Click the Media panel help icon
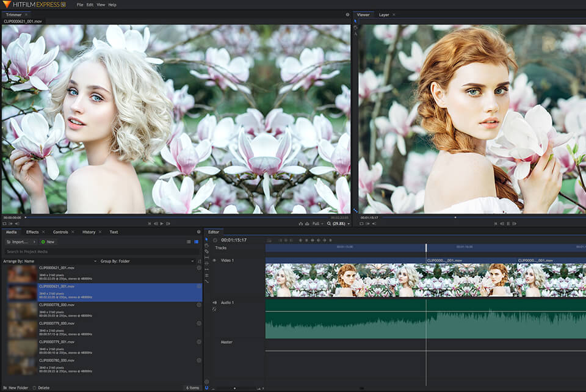This screenshot has height=392, width=586. pyautogui.click(x=198, y=232)
